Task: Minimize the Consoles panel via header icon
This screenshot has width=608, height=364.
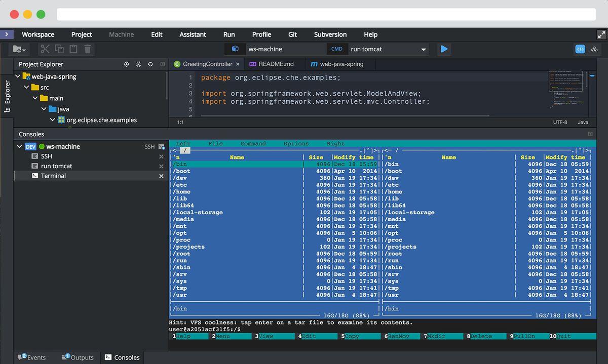Action: (590, 134)
